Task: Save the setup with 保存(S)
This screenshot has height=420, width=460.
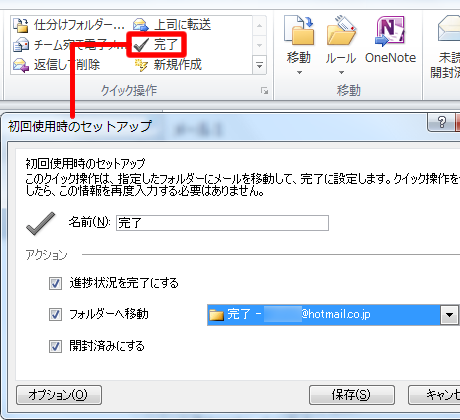Action: tap(352, 395)
